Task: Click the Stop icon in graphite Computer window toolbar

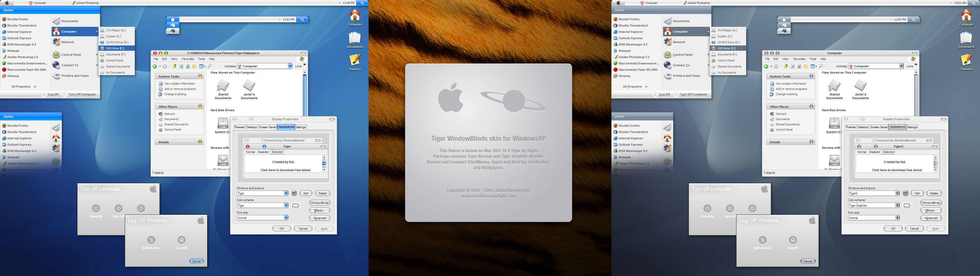Action: pos(793,67)
